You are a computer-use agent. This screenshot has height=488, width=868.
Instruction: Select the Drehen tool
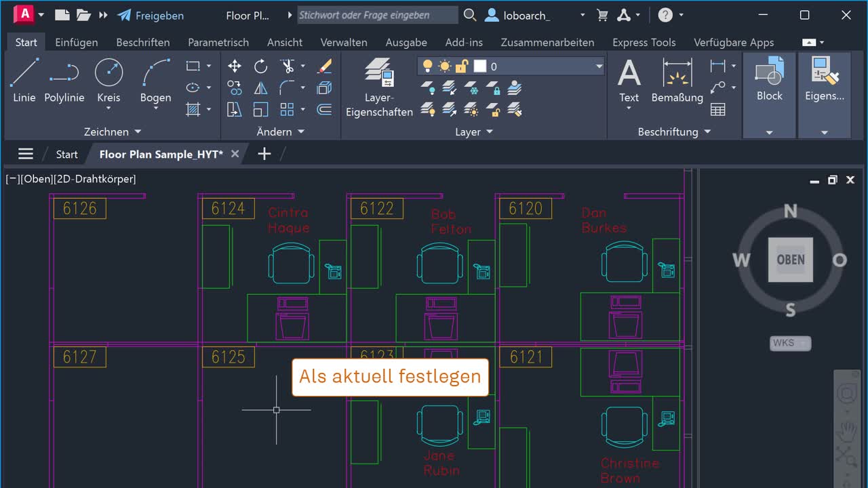pos(261,66)
